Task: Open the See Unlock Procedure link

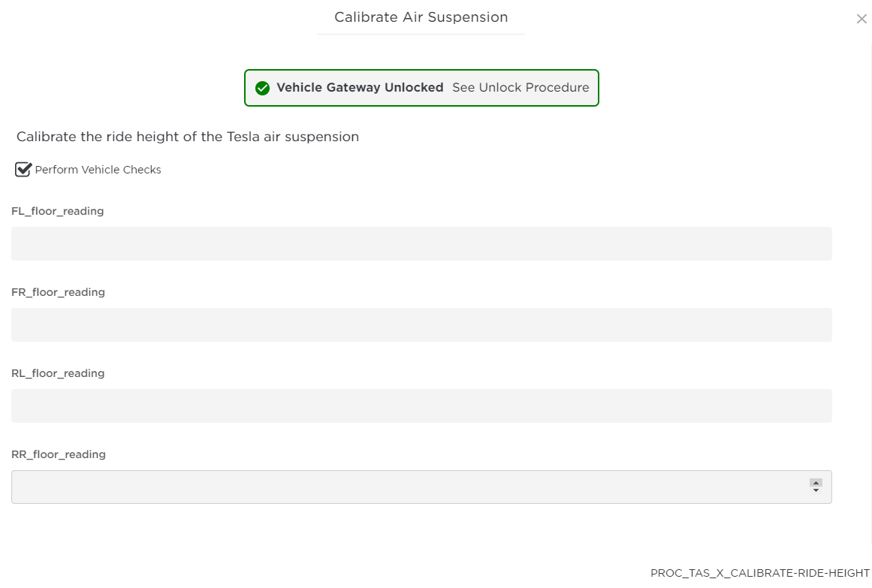Action: (520, 88)
